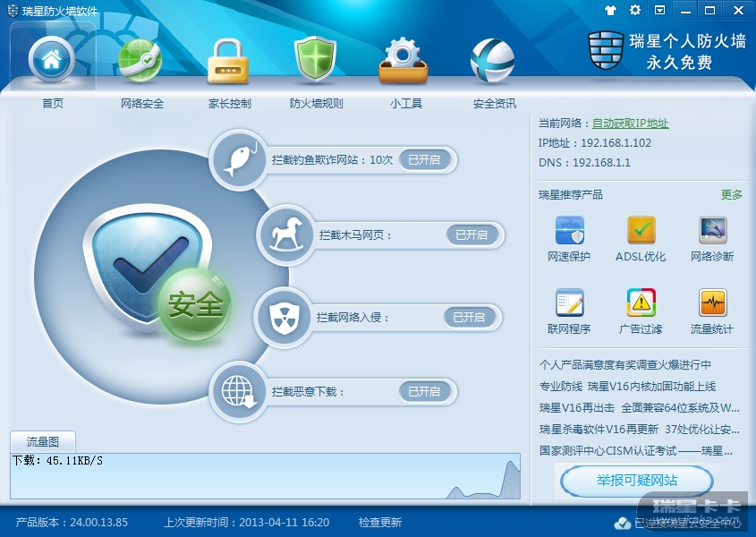Click the IP地址：192.168.1.102 text
Viewport: 756px width, 537px height.
click(594, 143)
